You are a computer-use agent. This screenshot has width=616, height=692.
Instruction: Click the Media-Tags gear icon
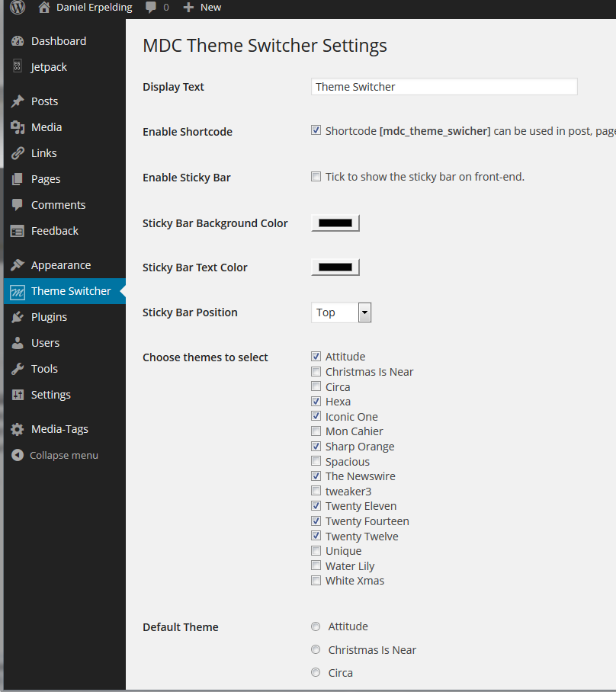[18, 429]
